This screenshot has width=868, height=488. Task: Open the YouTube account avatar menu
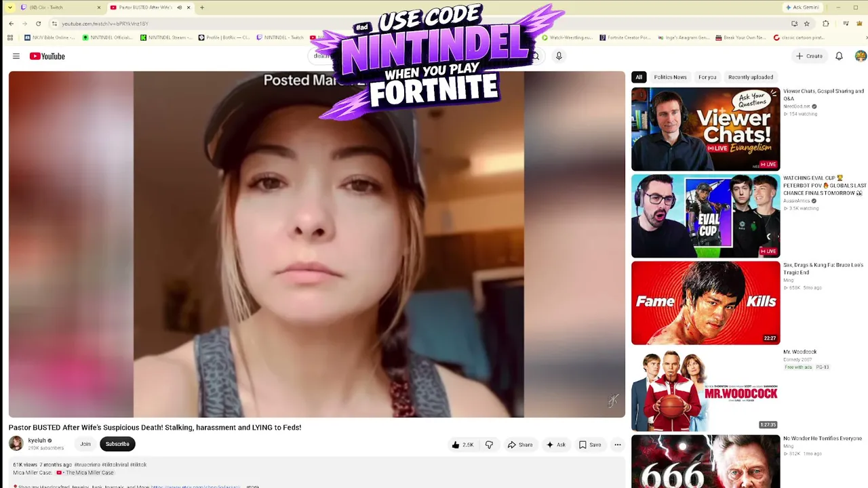(x=861, y=56)
